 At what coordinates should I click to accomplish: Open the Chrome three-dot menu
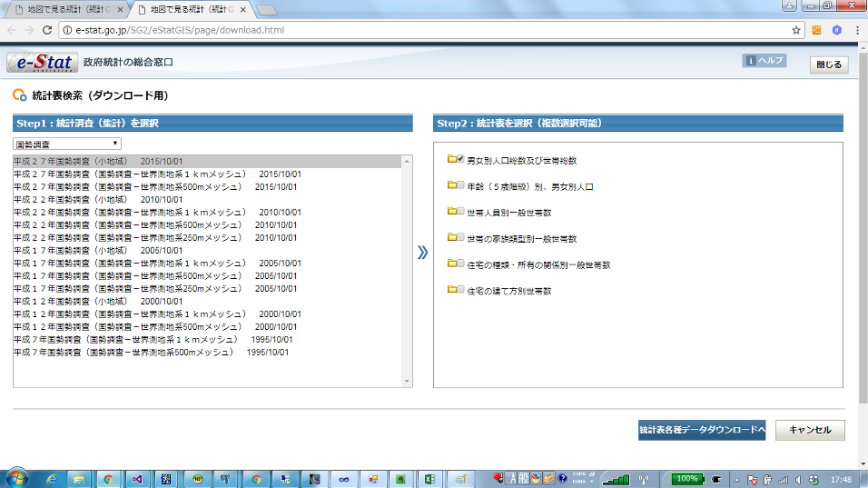pos(856,29)
